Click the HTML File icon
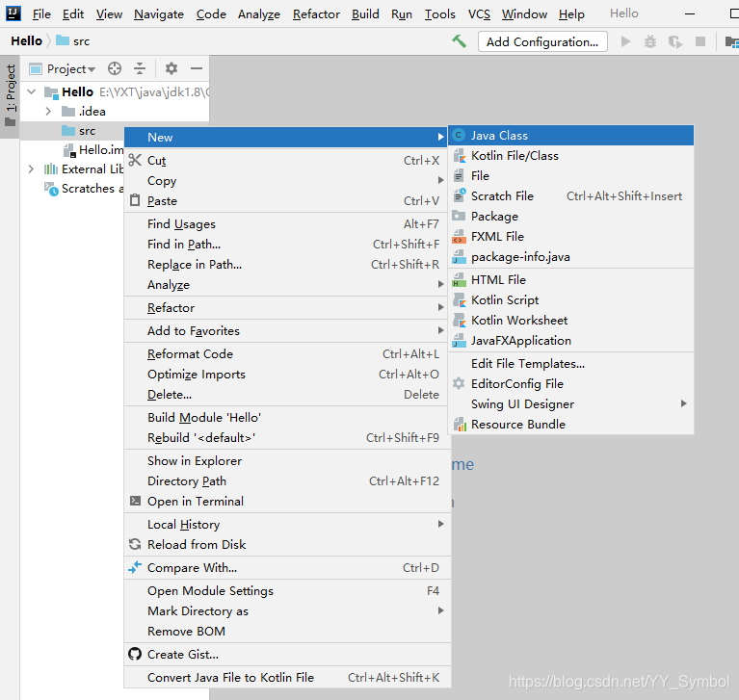 click(x=459, y=280)
